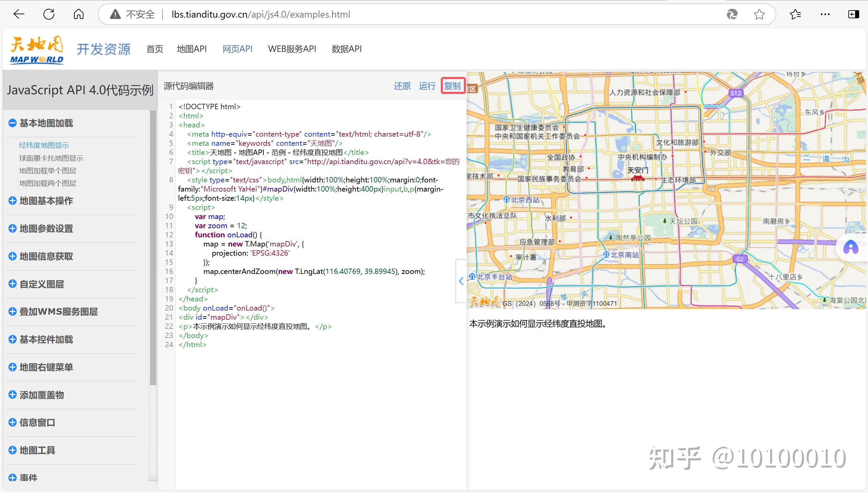Image resolution: width=868 pixels, height=493 pixels.
Task: Select 球面墨卡托地图显示 example
Action: [51, 158]
